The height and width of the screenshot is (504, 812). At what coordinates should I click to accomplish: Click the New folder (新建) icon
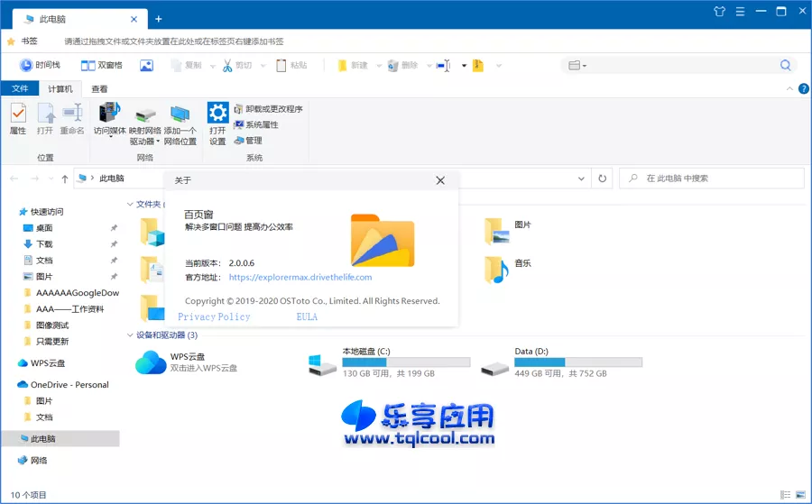tap(342, 65)
